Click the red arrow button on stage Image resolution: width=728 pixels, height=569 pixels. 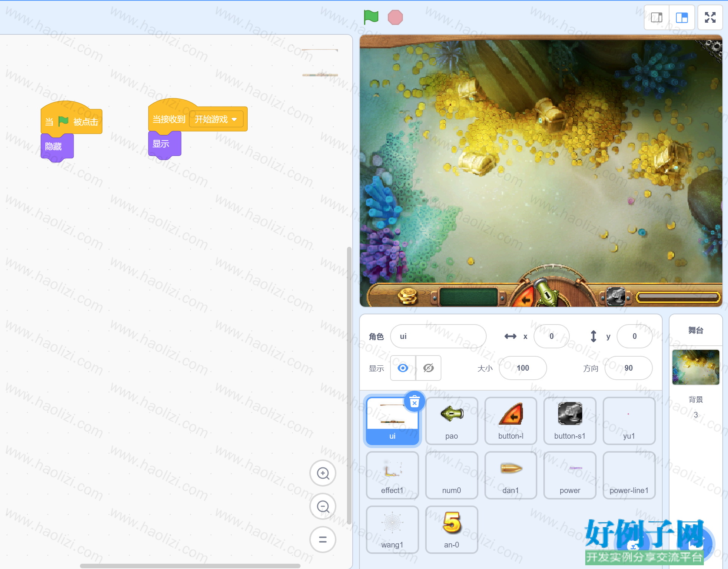click(524, 297)
